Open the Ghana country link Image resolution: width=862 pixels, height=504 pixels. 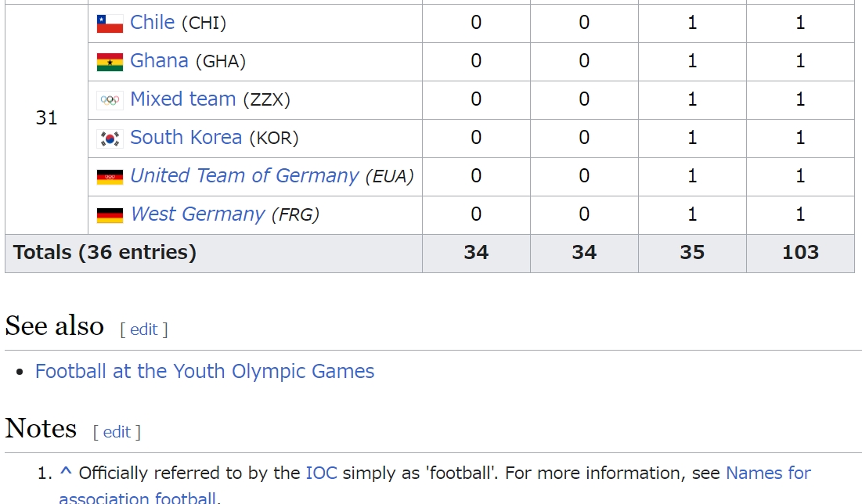[160, 61]
